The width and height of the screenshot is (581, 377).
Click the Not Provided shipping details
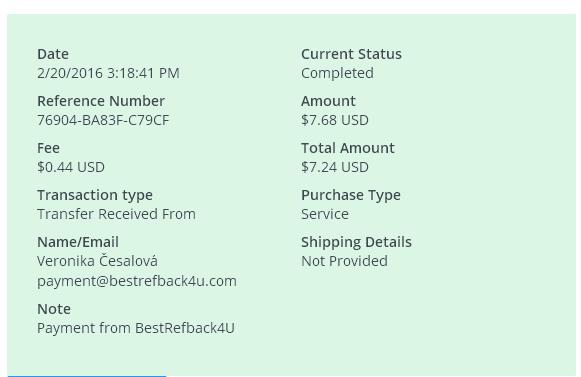(x=345, y=261)
